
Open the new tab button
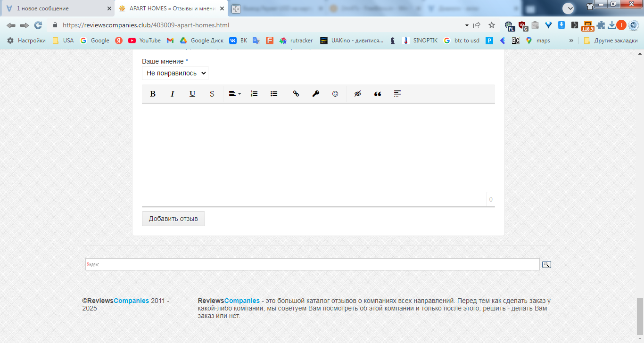[236, 8]
